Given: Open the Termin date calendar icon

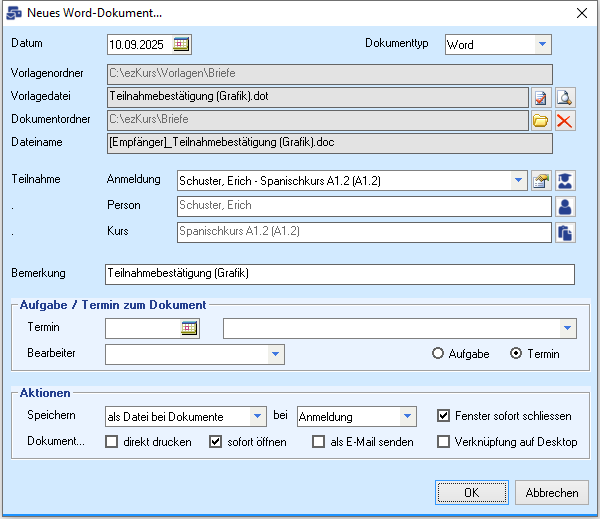Looking at the screenshot, I should tap(189, 328).
